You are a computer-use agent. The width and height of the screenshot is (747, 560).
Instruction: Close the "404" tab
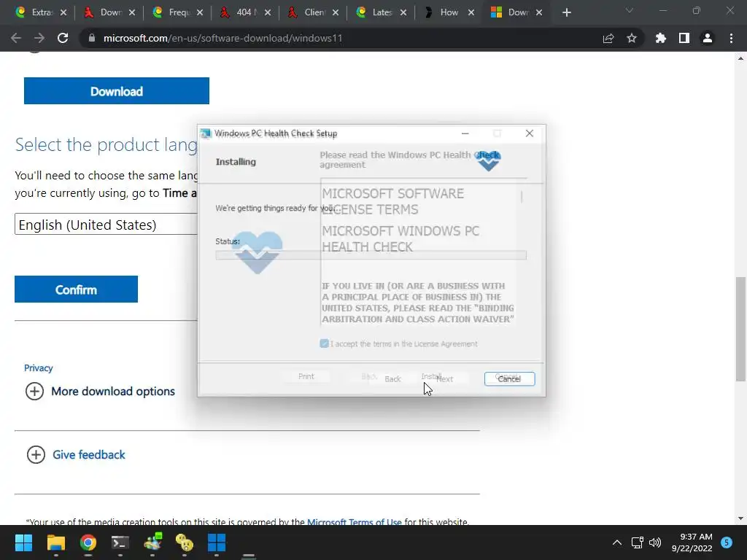(268, 12)
